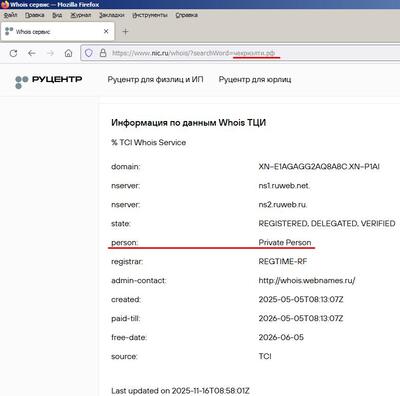This screenshot has height=396, width=400.
Task: Click the registrar: field label
Action: (x=127, y=261)
